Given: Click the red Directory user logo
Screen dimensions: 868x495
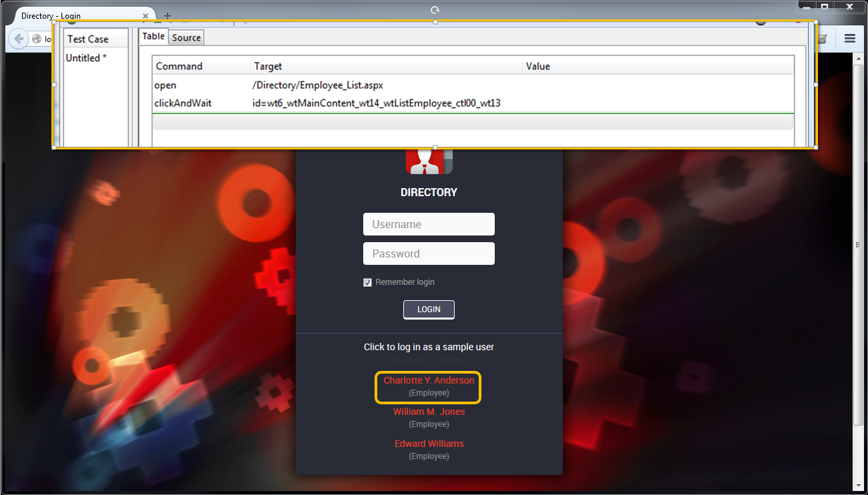Looking at the screenshot, I should pyautogui.click(x=429, y=160).
